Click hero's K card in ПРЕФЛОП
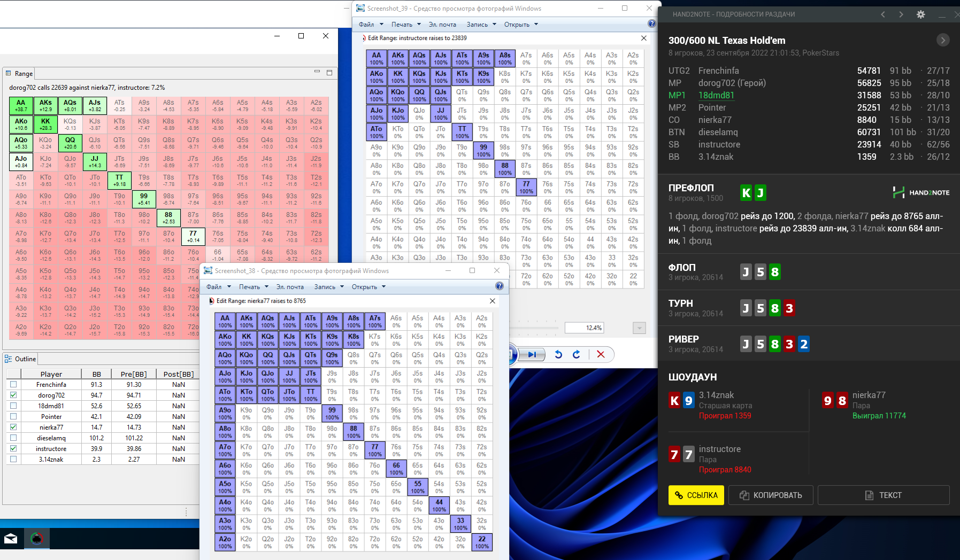The width and height of the screenshot is (960, 560). [x=746, y=192]
